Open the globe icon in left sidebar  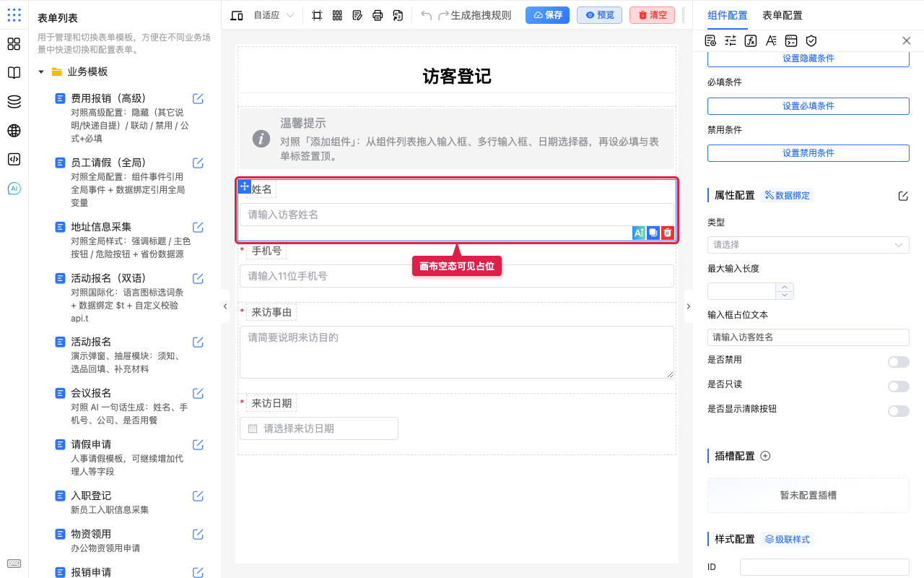click(14, 131)
